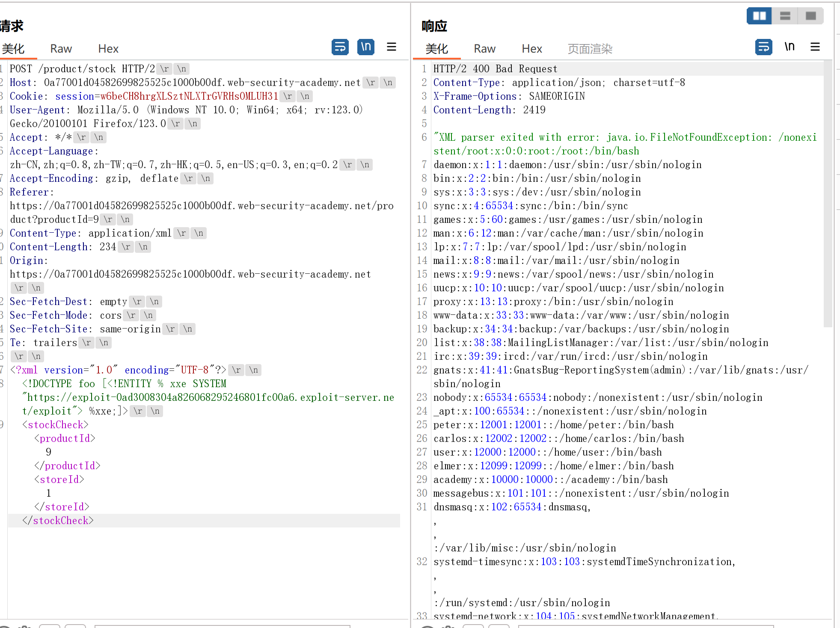840x628 pixels.
Task: Click the response Content-Length: 2419 header
Action: pos(490,110)
